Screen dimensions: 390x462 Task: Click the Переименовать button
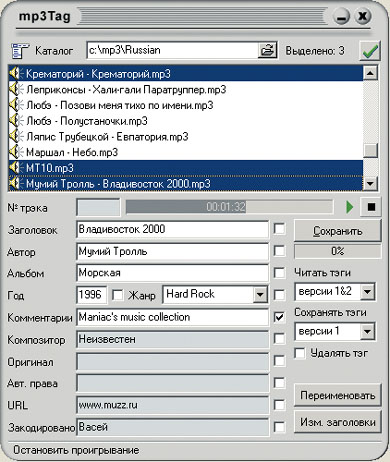(x=337, y=395)
